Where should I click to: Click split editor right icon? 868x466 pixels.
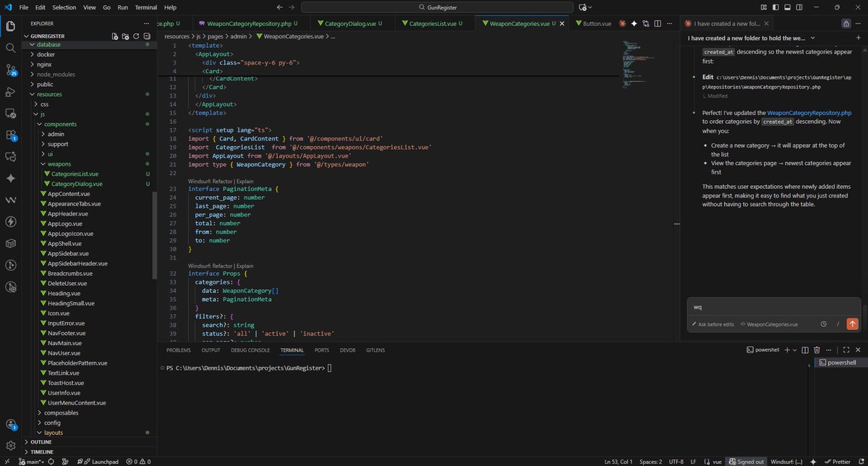point(659,23)
